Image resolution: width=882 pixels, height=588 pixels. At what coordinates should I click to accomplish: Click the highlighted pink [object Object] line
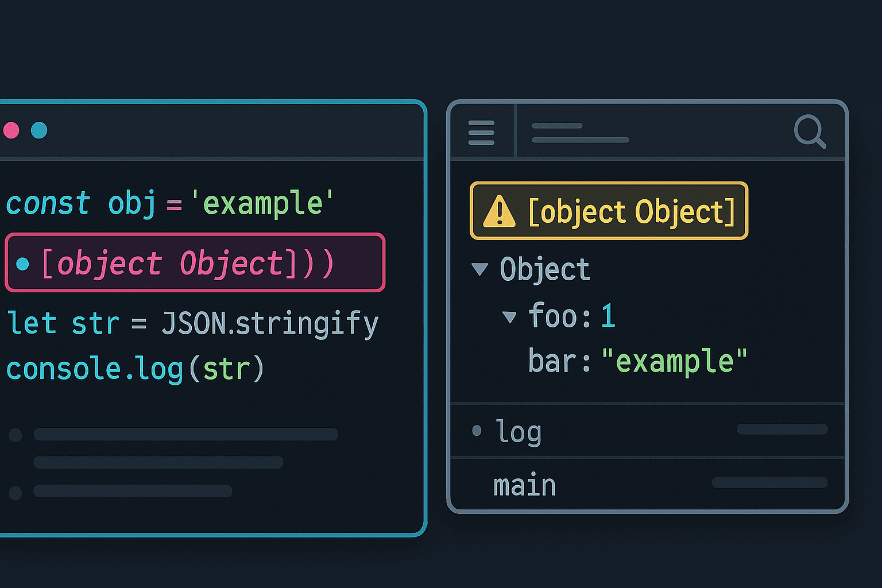coord(195,263)
